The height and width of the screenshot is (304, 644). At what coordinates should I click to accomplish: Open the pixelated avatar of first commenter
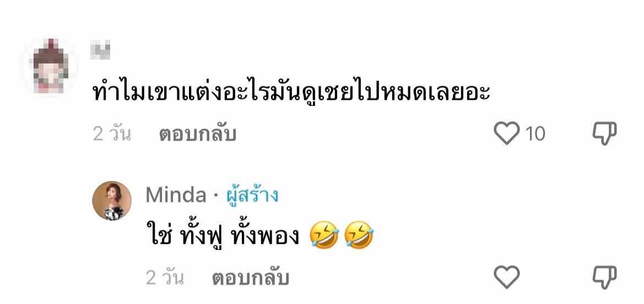click(x=48, y=66)
